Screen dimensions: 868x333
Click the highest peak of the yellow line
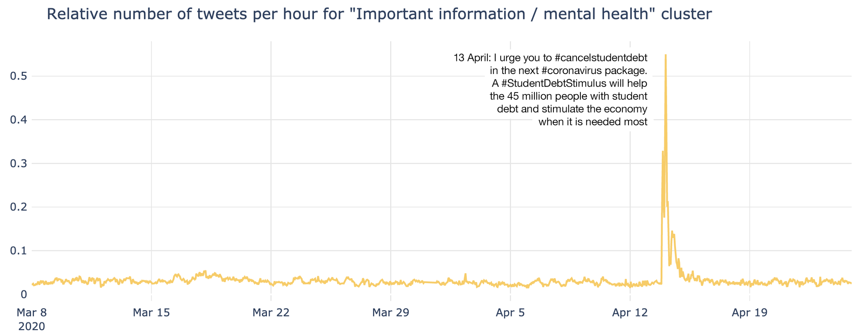pyautogui.click(x=666, y=55)
